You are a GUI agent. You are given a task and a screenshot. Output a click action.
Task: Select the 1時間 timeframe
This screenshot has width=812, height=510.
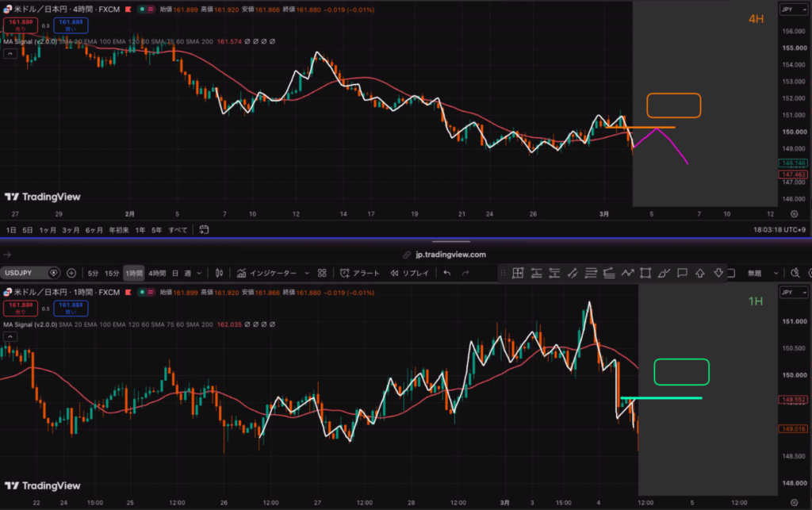(x=133, y=273)
